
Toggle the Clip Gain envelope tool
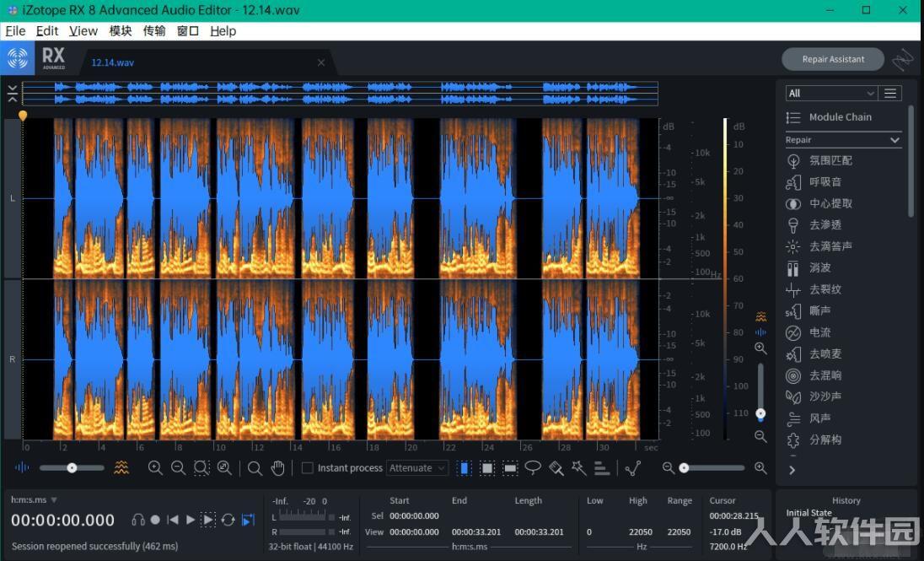point(633,468)
